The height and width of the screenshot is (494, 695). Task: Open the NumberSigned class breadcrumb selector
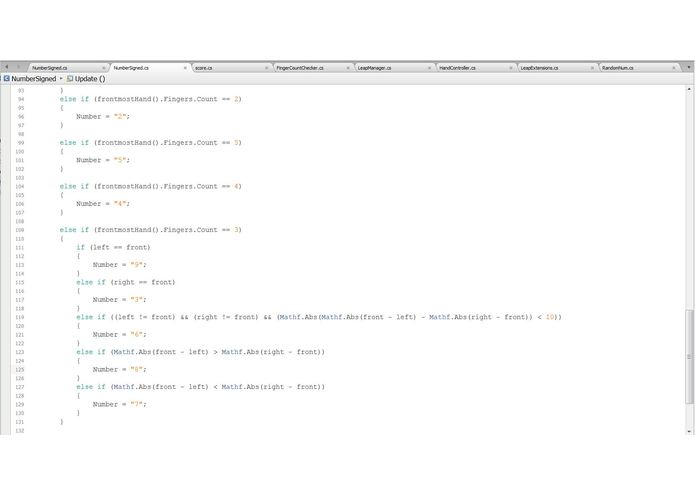click(34, 79)
